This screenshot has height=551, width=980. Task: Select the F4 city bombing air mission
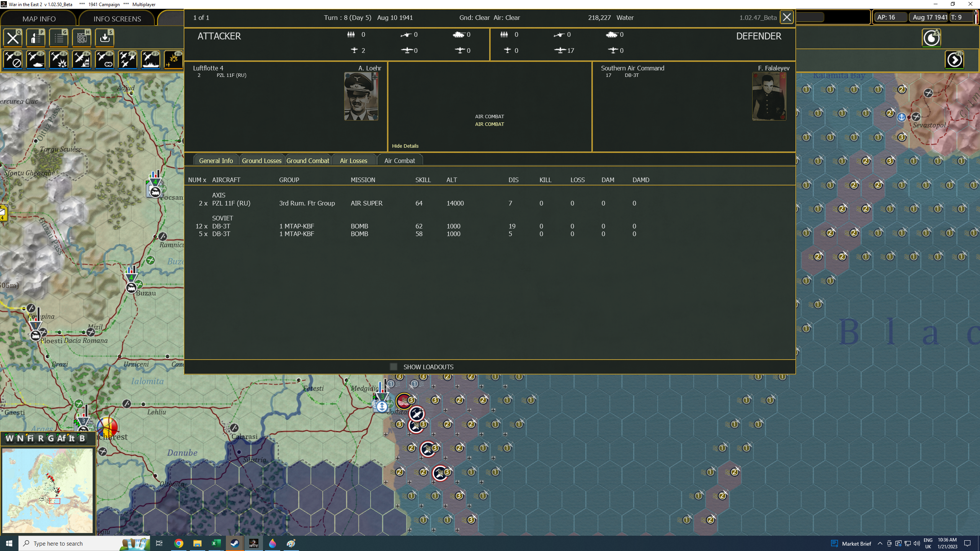point(82,60)
